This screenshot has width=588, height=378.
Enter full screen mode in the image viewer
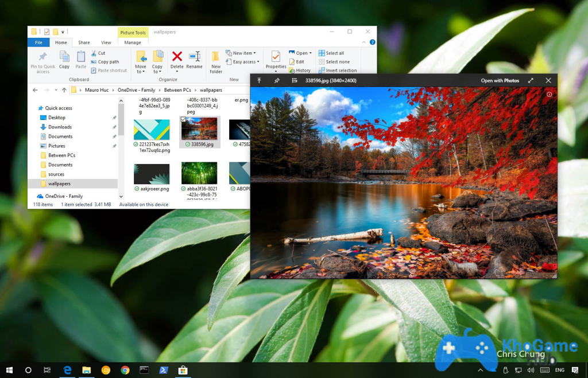point(531,80)
